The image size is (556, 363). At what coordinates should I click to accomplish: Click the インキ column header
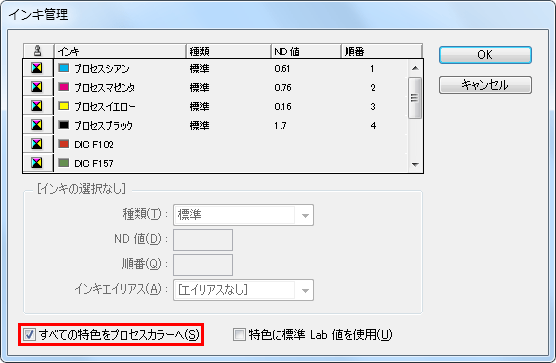120,51
